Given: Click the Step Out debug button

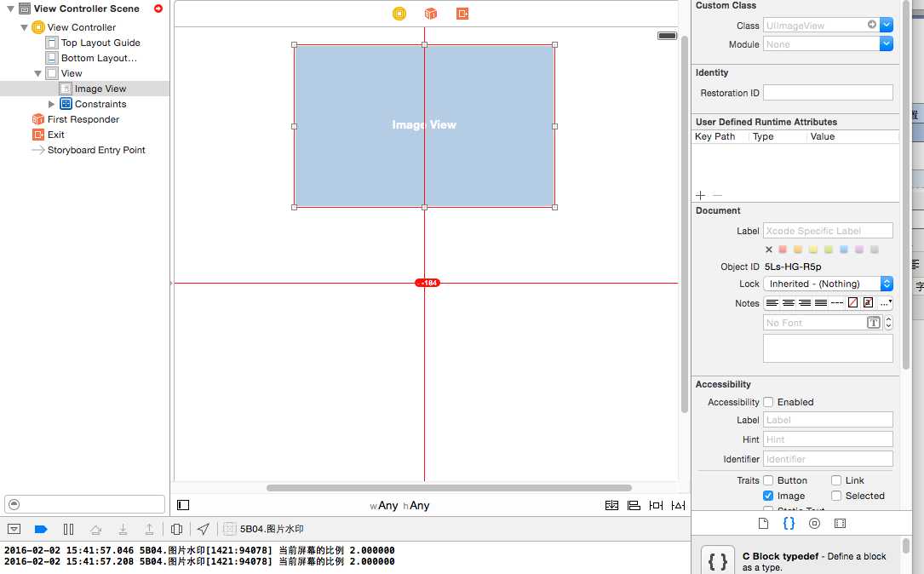Looking at the screenshot, I should click(x=150, y=529).
